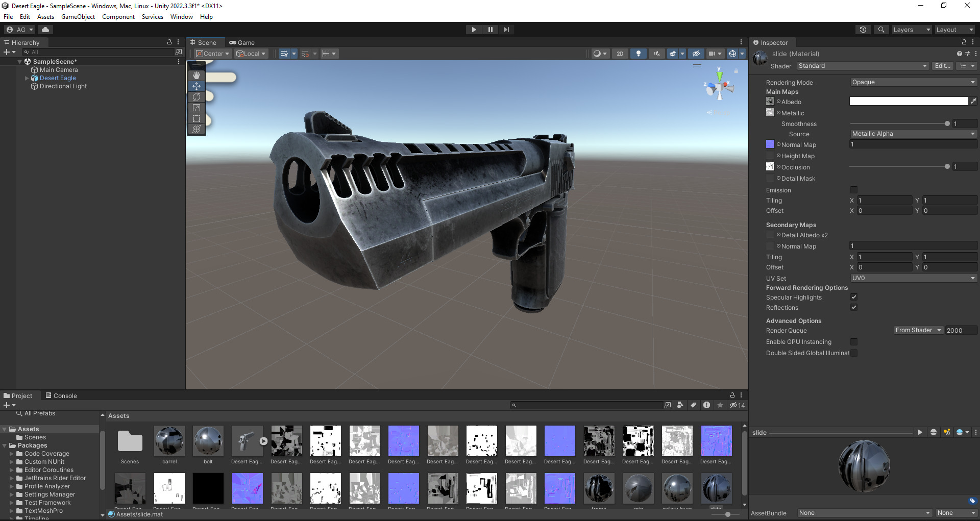Open the Component menu
Image resolution: width=980 pixels, height=521 pixels.
coord(118,17)
